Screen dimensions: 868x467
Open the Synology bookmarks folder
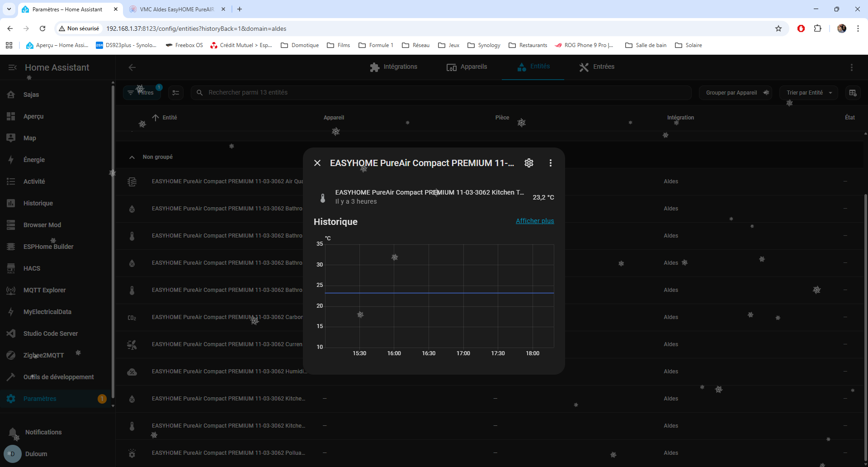[484, 45]
